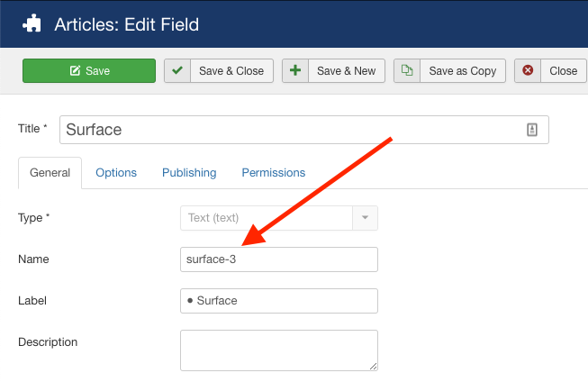Screen dimensions: 588x382
Task: Click inside the Description text area
Action: click(278, 350)
